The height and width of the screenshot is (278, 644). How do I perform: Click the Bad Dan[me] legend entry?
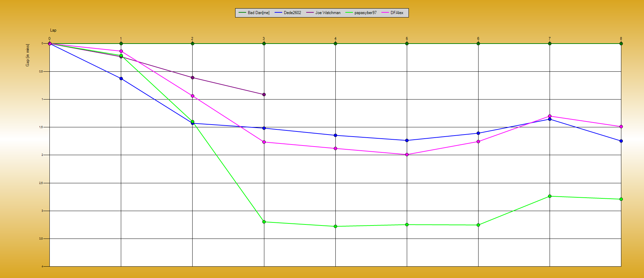pos(254,13)
